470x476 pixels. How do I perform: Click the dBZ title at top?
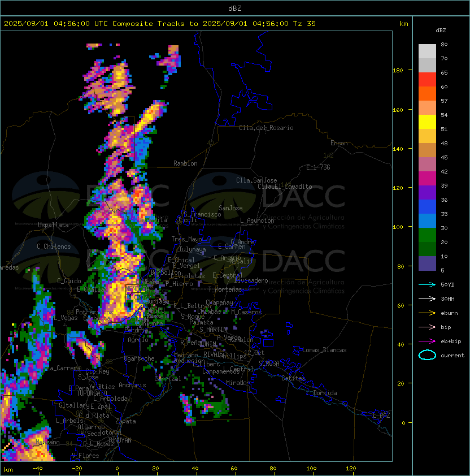pyautogui.click(x=235, y=8)
